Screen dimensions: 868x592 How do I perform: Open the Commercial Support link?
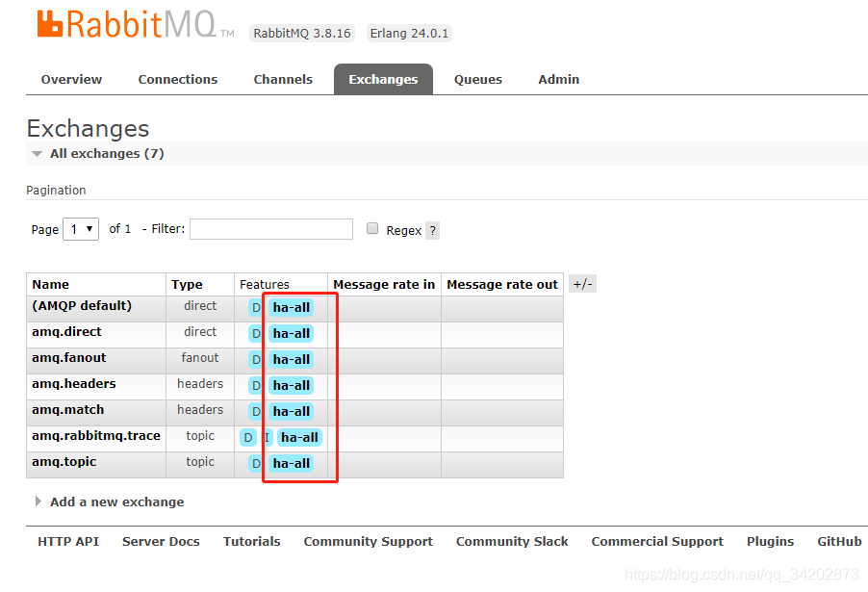coord(657,542)
